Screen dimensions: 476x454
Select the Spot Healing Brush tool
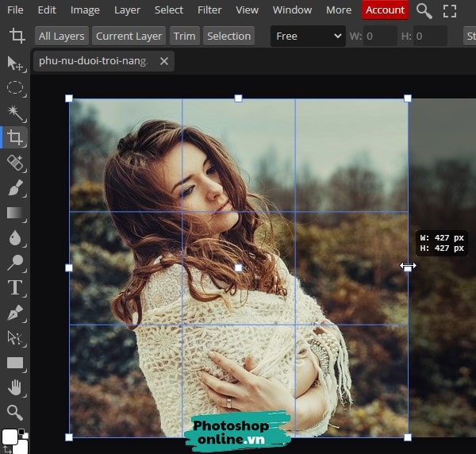click(x=15, y=163)
